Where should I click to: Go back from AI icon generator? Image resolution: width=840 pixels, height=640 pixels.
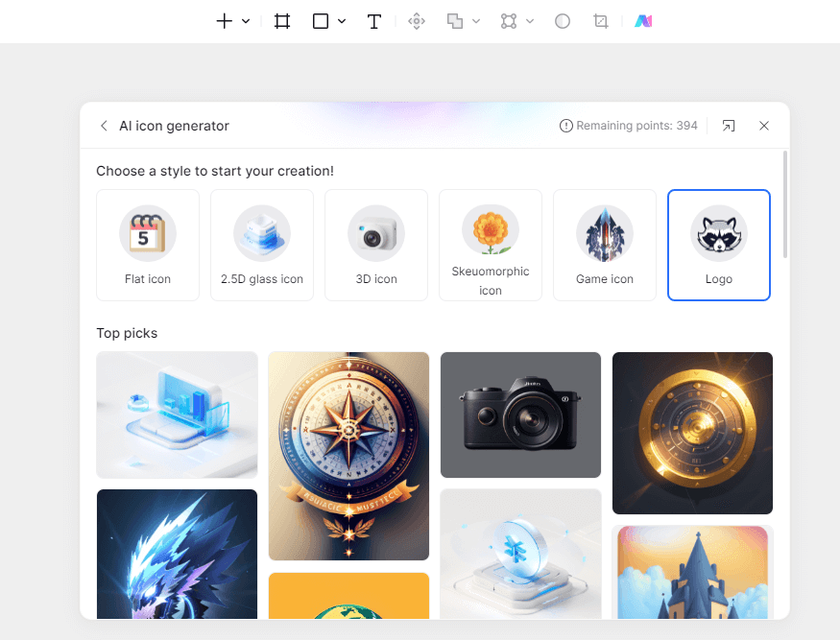click(x=104, y=126)
